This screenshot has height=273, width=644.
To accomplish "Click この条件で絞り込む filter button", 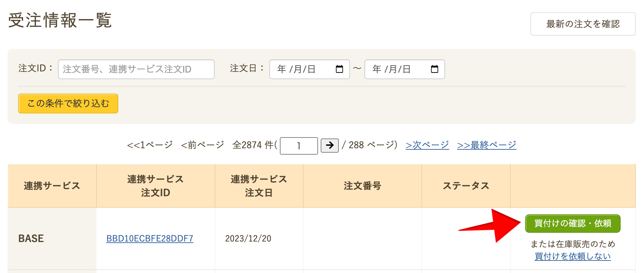I will tap(68, 104).
